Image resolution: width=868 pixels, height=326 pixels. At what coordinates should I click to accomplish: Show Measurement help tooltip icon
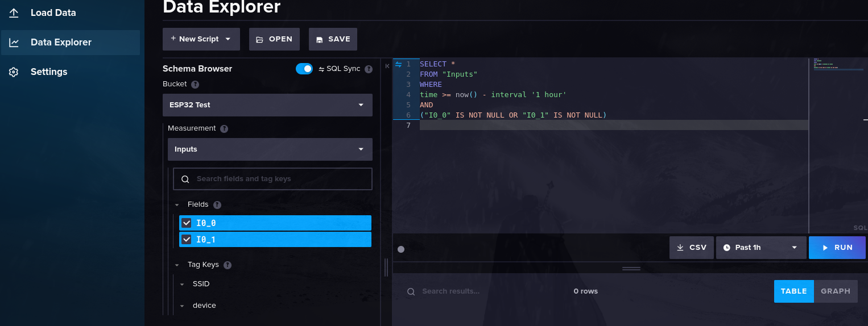(x=224, y=129)
